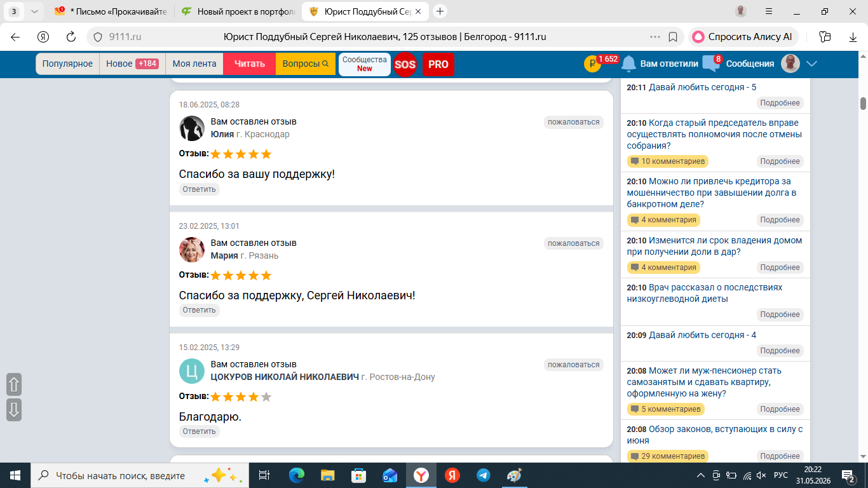Click the page scroll-up arrow button

click(14, 384)
